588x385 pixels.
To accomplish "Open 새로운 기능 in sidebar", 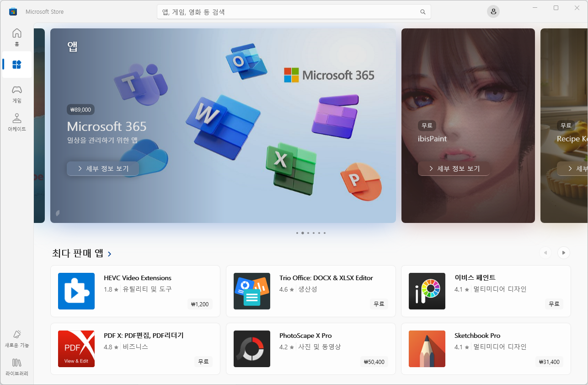I will pos(17,339).
